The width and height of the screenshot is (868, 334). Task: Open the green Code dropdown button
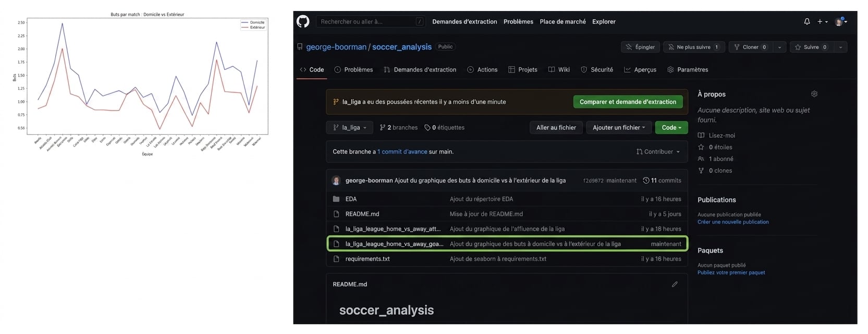click(x=671, y=127)
